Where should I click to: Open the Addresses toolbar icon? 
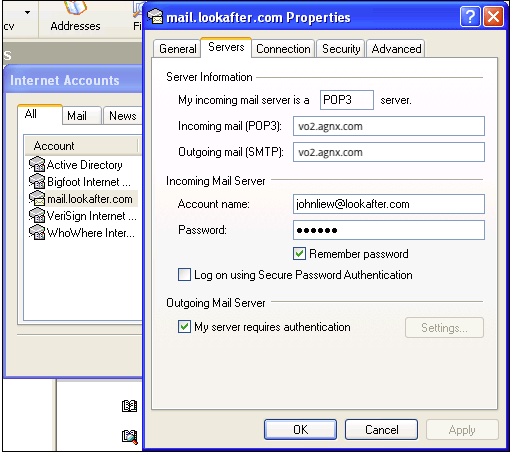pyautogui.click(x=76, y=7)
